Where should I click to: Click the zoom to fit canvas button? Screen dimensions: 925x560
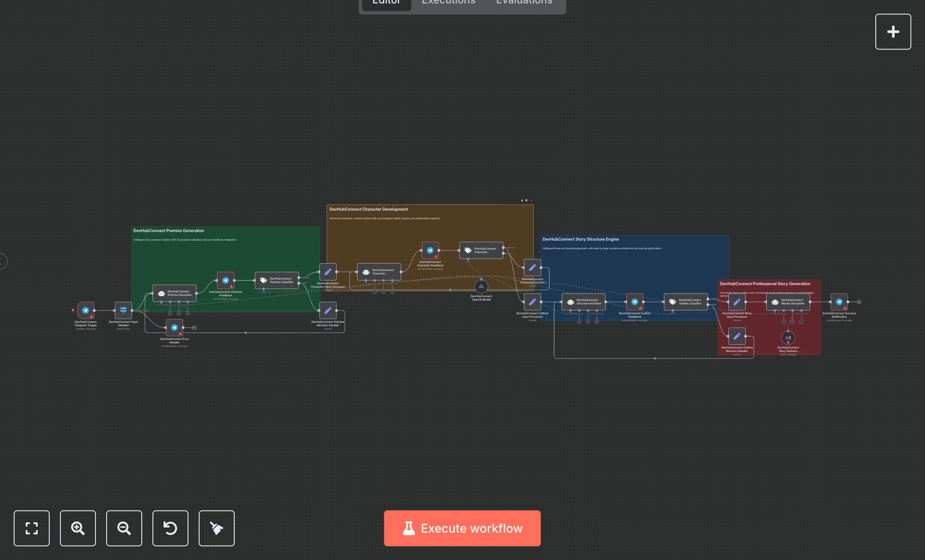32,528
